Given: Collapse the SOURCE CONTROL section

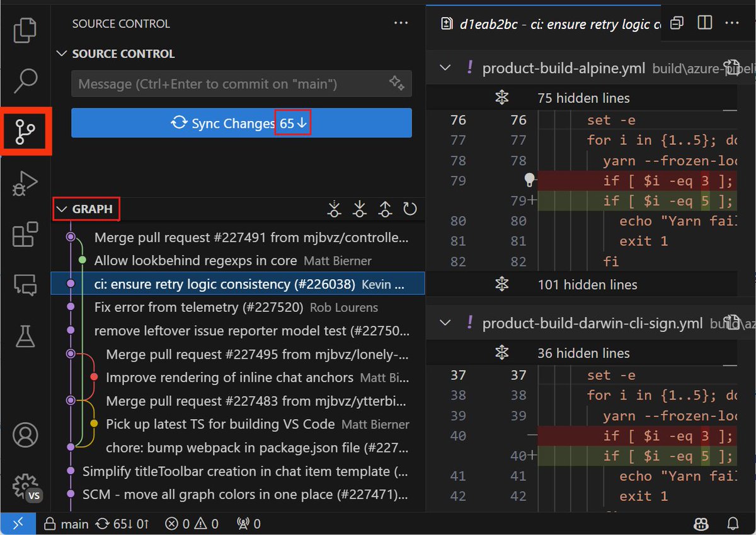Looking at the screenshot, I should (61, 54).
